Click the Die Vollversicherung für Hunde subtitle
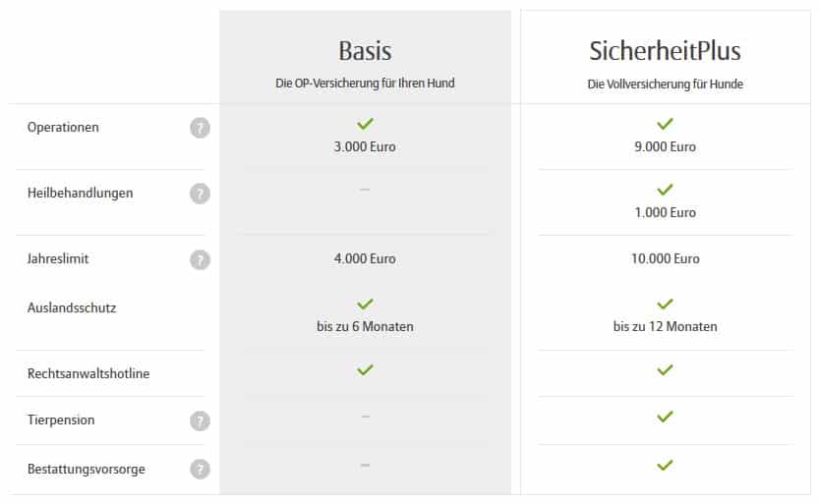Screen dimensions: 819x504 (665, 84)
